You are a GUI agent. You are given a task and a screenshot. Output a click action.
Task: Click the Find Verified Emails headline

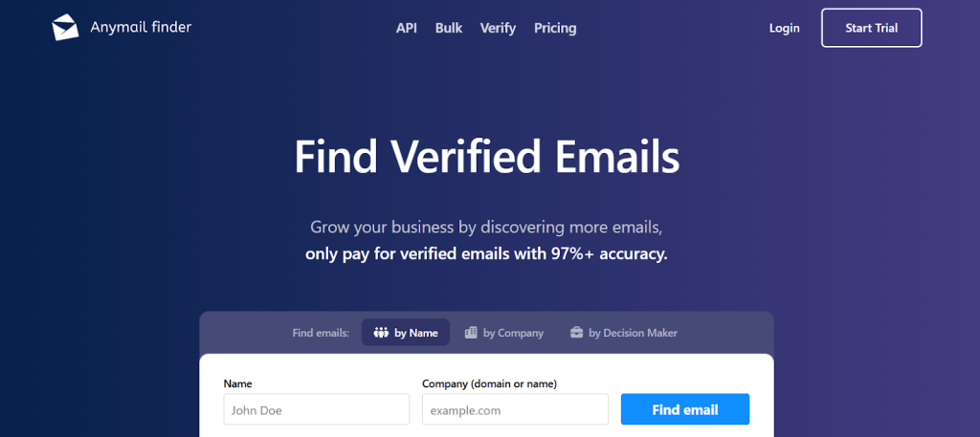486,157
